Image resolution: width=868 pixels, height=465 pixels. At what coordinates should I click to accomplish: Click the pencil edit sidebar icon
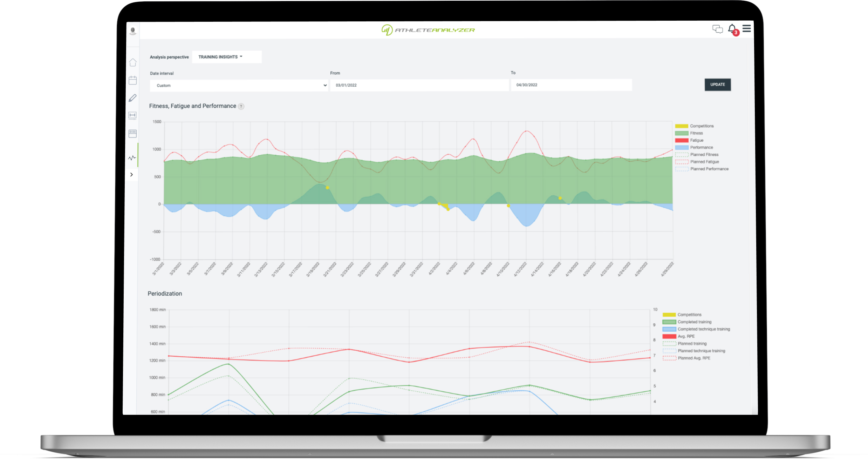click(132, 98)
